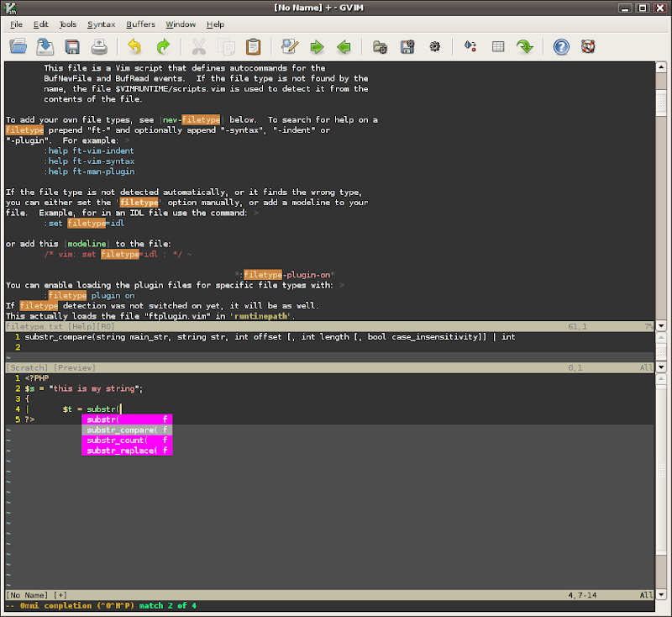
Task: Click the scroll-up arrow of the help window
Action: pos(661,67)
